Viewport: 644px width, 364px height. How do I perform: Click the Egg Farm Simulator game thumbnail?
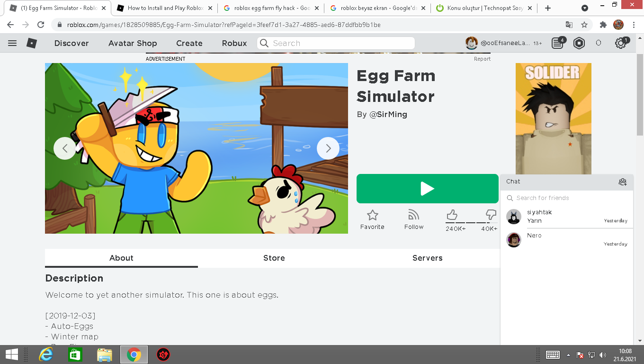tap(197, 148)
